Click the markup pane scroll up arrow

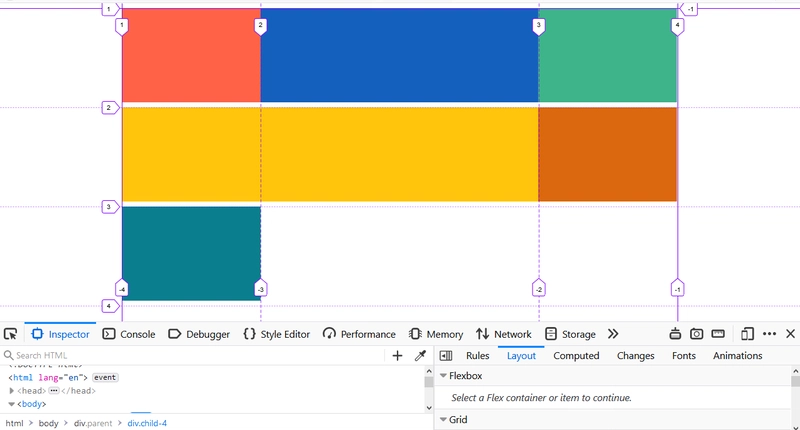tap(429, 370)
